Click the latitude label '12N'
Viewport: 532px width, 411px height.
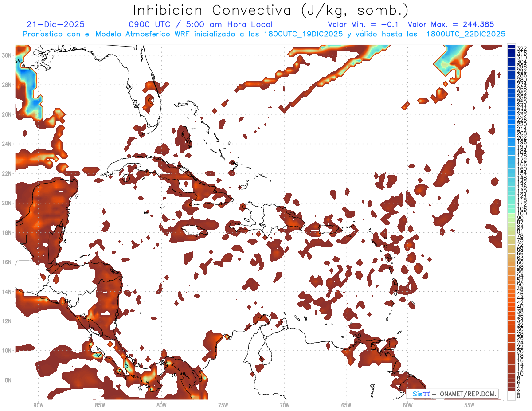pyautogui.click(x=8, y=321)
